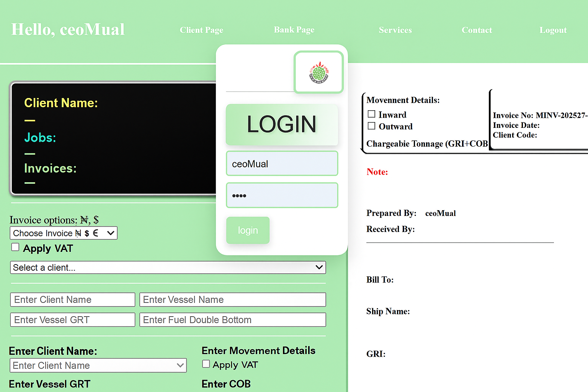Check the Inward movement checkbox
The height and width of the screenshot is (392, 588).
[371, 114]
